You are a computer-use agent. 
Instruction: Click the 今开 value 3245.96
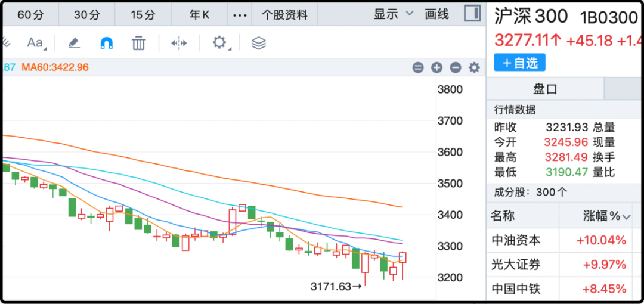pos(566,142)
